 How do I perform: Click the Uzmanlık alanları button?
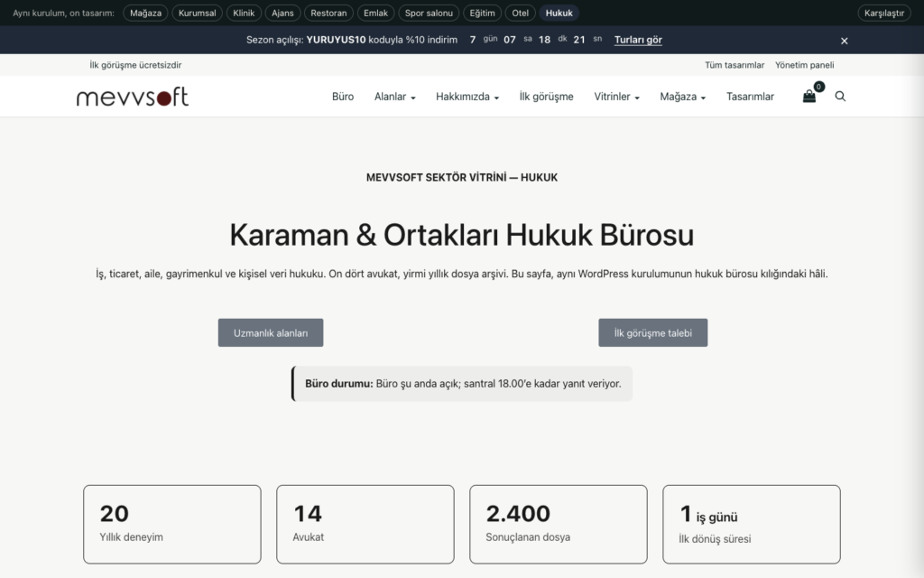point(271,332)
